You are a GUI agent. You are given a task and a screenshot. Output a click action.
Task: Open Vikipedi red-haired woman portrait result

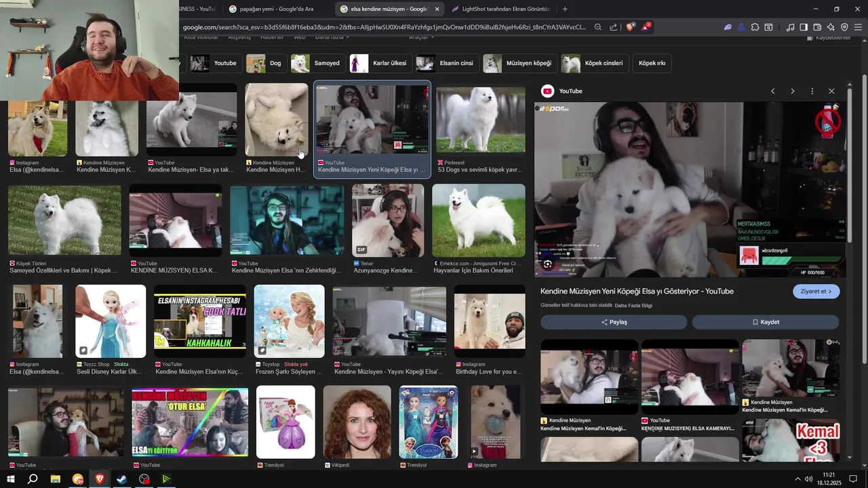pos(357,422)
